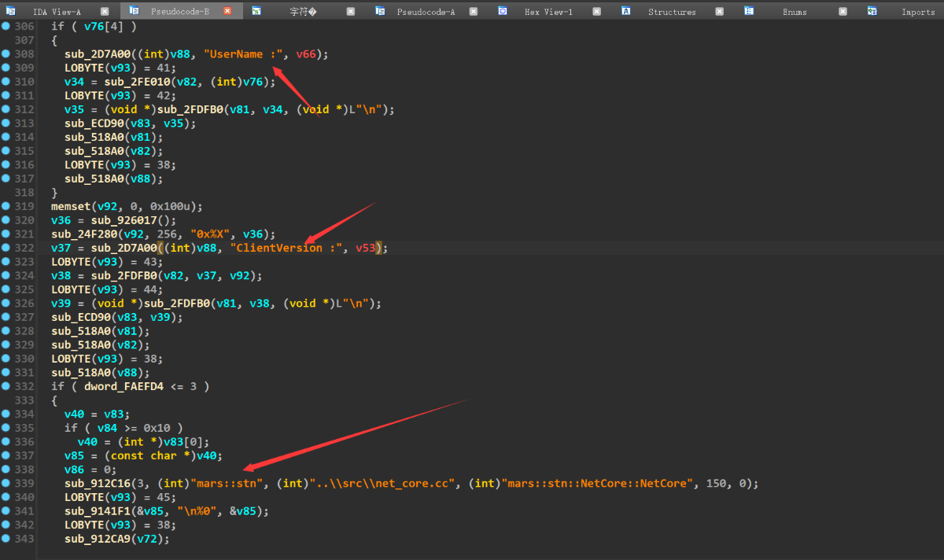Switch to the Pseudocode-A tab

pyautogui.click(x=426, y=12)
